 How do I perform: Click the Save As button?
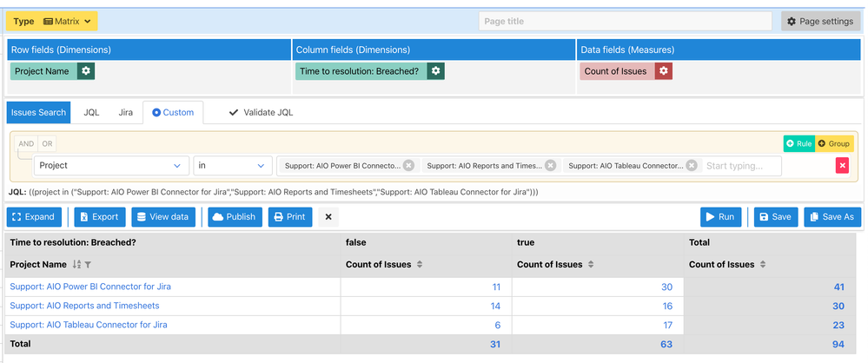point(832,217)
